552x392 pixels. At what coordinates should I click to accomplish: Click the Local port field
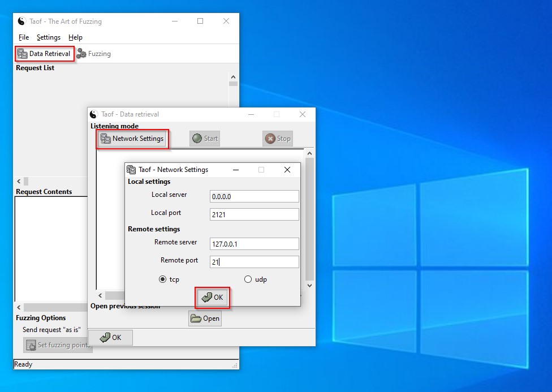[254, 214]
